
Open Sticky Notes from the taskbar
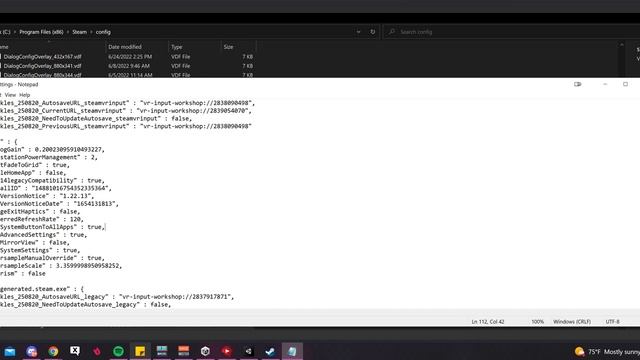click(140, 351)
